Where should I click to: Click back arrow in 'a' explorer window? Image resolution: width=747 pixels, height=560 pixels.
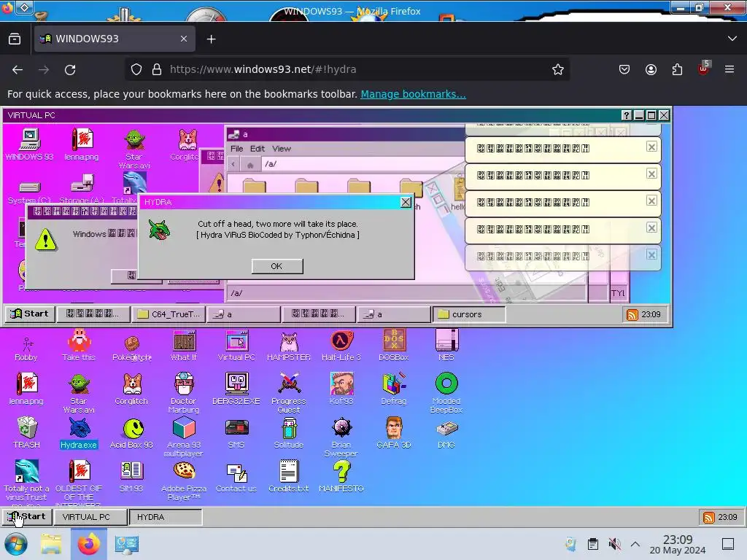click(x=233, y=164)
